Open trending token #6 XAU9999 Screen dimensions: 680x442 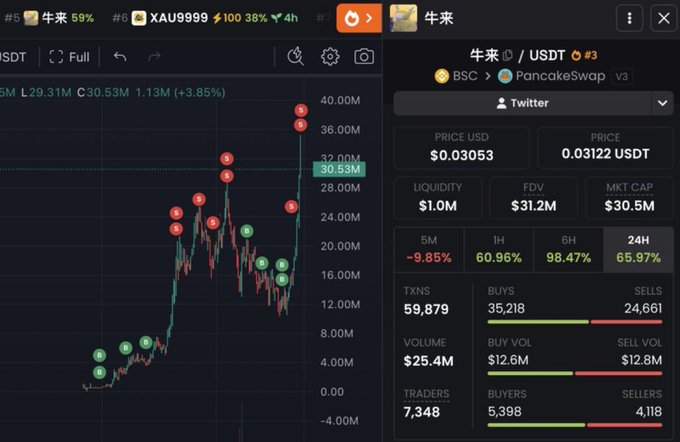(205, 18)
